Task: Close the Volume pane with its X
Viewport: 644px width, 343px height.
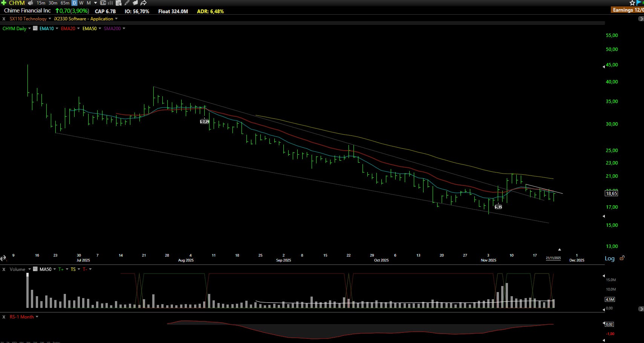Action: (4, 269)
